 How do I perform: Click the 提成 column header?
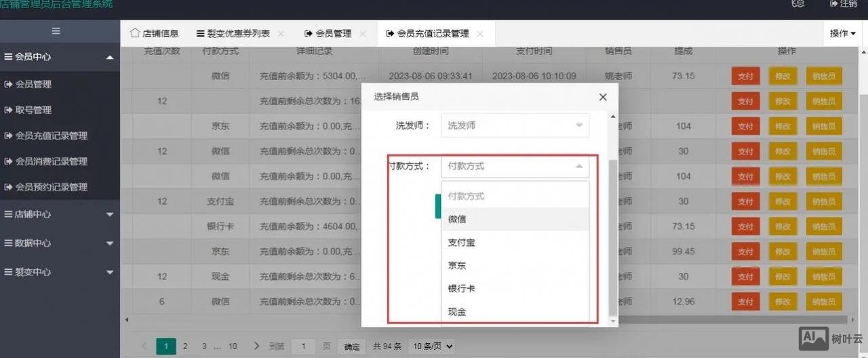click(683, 52)
